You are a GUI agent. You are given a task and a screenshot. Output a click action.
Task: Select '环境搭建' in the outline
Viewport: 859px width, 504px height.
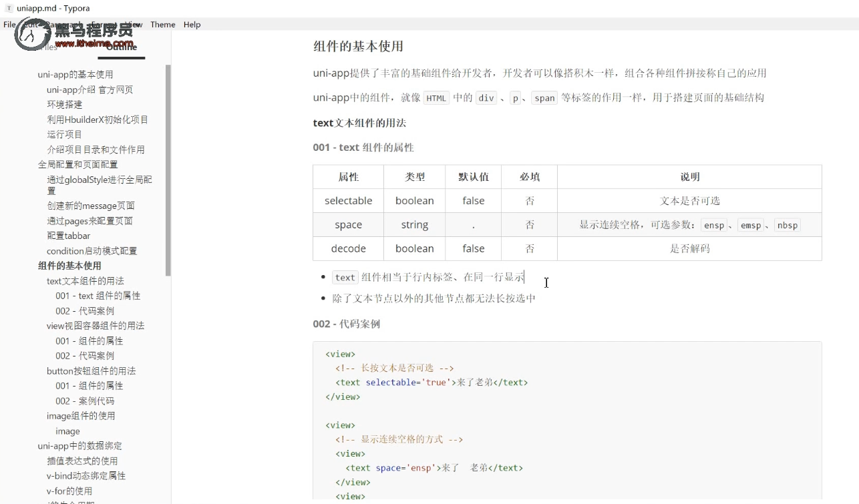coord(65,104)
